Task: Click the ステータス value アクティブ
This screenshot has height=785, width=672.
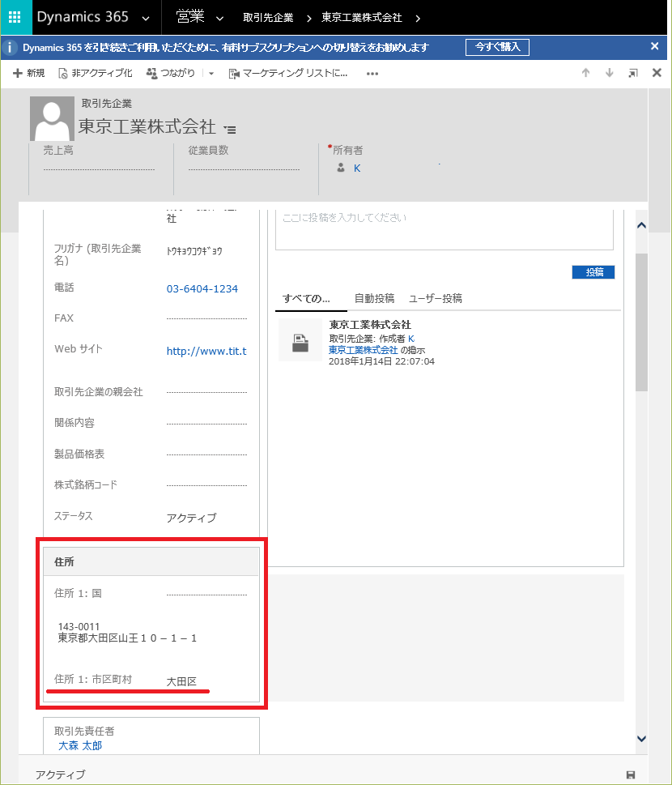Action: pyautogui.click(x=192, y=518)
